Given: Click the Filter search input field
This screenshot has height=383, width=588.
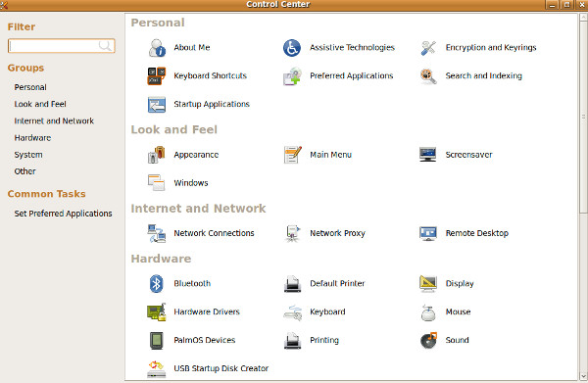Looking at the screenshot, I should [x=62, y=46].
